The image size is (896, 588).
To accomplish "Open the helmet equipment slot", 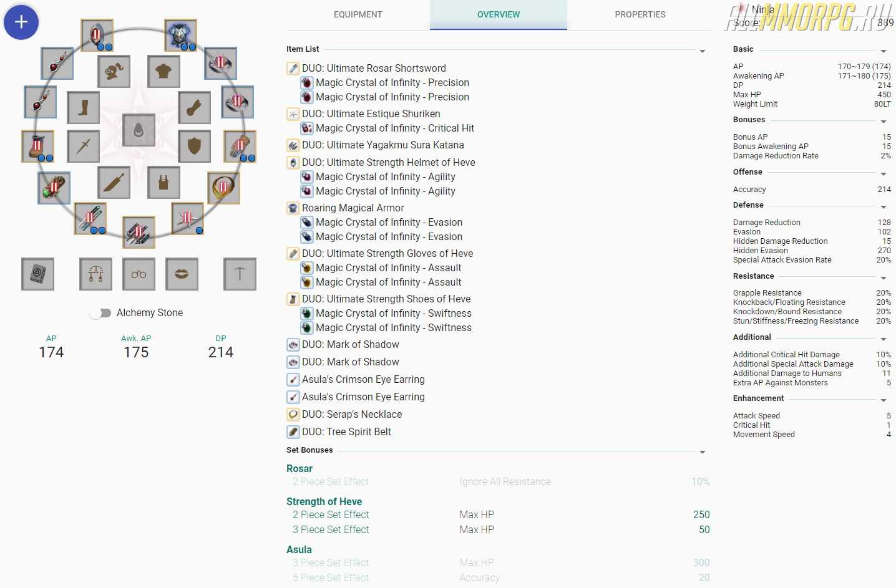I will (97, 35).
